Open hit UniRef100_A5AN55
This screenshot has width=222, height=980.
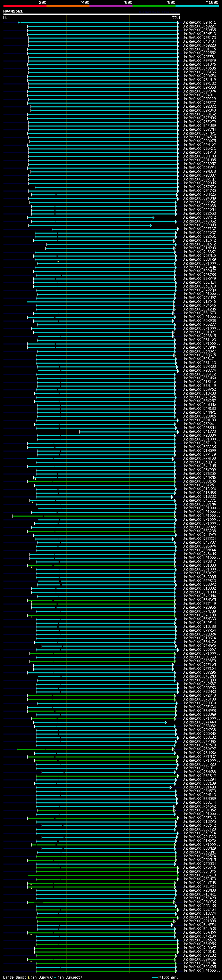point(199,30)
